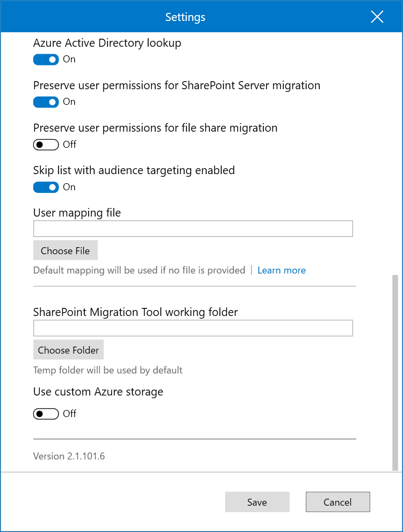The height and width of the screenshot is (532, 403).
Task: Close the Settings dialog with the X
Action: pos(377,17)
